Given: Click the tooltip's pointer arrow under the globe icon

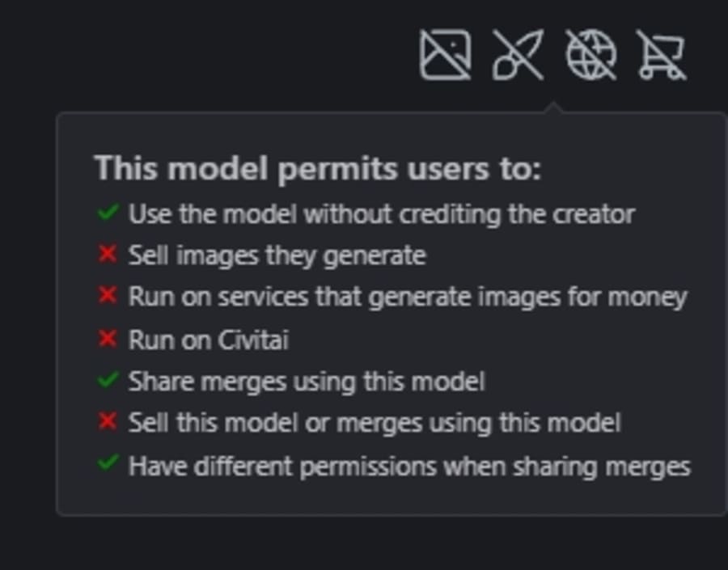Looking at the screenshot, I should click(x=553, y=108).
